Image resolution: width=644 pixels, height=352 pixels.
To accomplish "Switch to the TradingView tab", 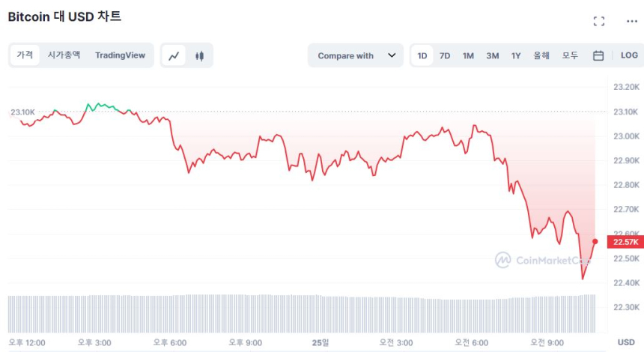I will (120, 55).
